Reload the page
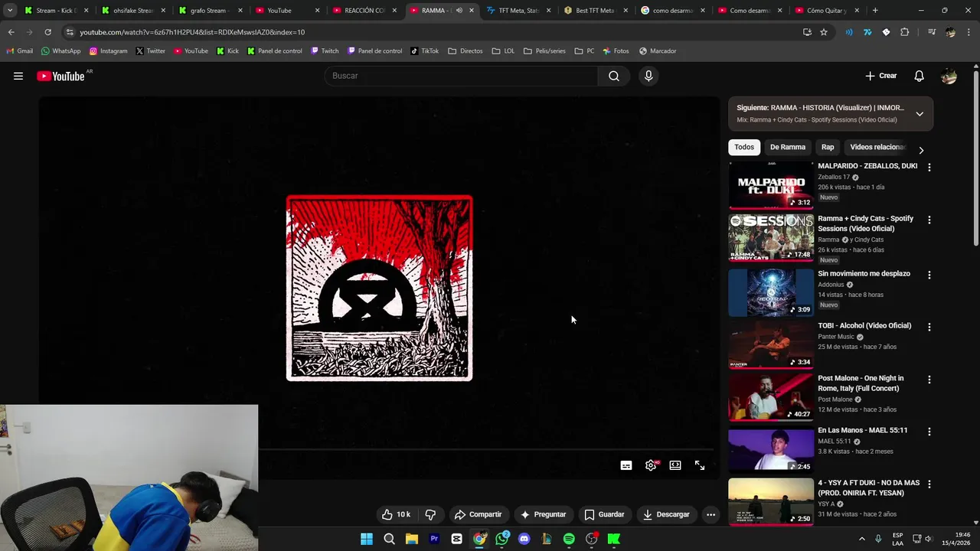 pos(47,32)
